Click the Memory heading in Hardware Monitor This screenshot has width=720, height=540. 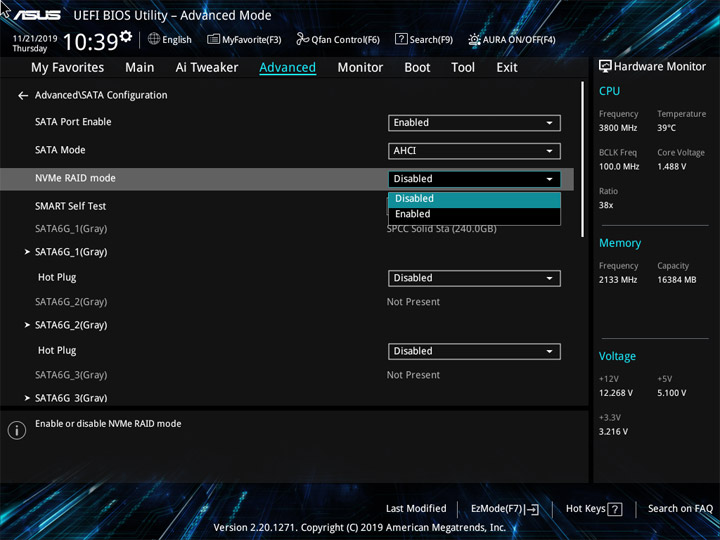coord(620,243)
